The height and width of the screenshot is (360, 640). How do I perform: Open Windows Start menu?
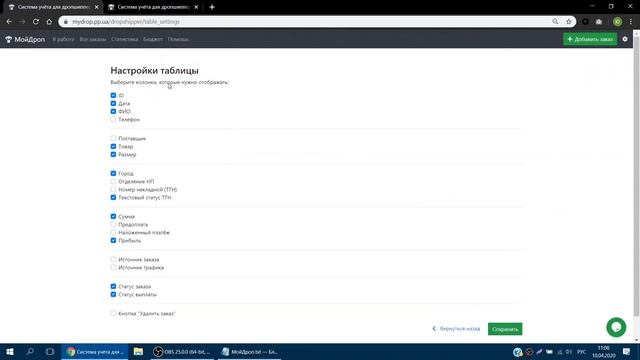point(10,351)
